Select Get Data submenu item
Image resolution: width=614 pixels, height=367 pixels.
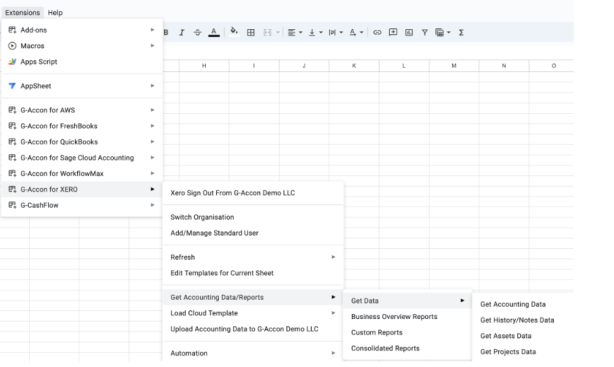click(407, 301)
